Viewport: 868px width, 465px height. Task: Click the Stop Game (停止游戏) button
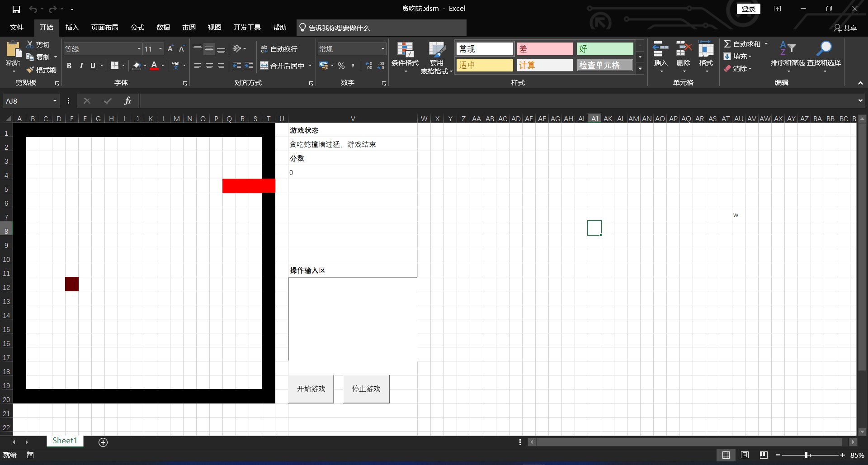coord(366,389)
